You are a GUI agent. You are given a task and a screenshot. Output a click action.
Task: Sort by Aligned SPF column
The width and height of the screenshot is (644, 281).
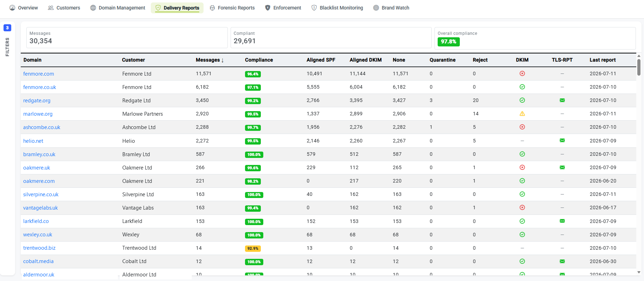tap(321, 60)
